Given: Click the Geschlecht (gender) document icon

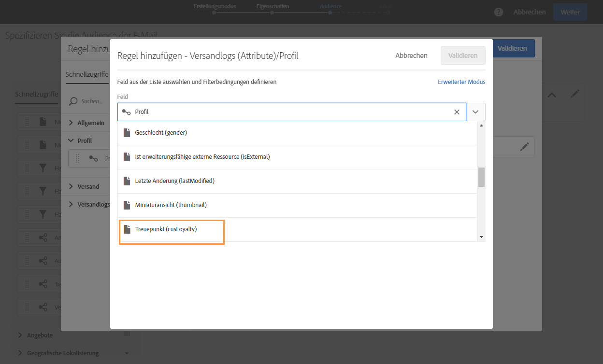Looking at the screenshot, I should point(127,133).
